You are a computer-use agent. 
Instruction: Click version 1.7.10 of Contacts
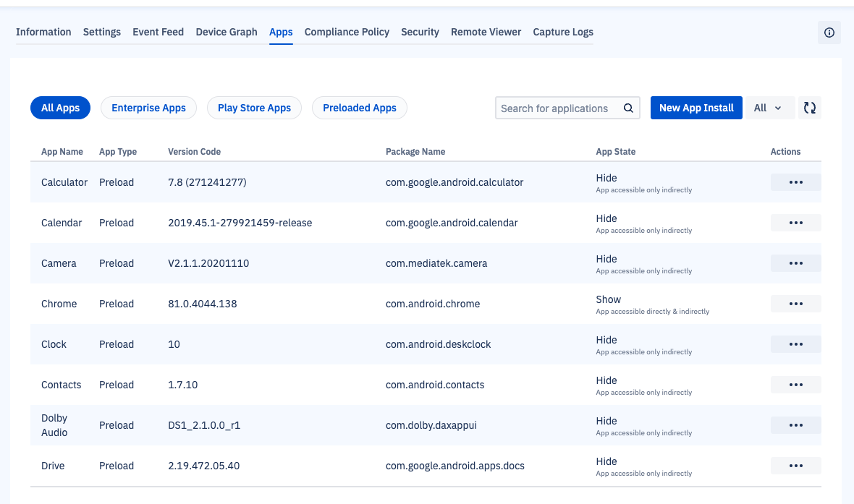182,385
